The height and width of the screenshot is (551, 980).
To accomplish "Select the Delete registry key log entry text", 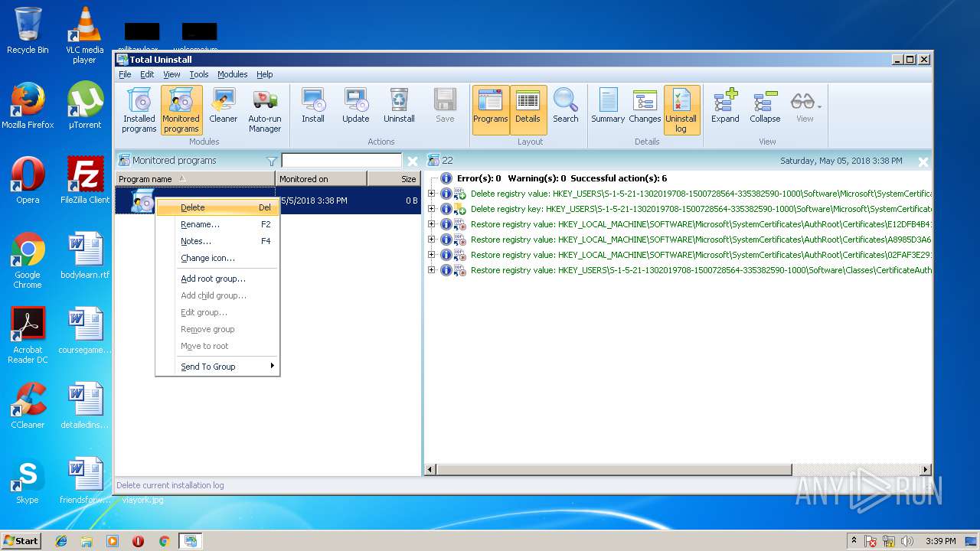I will [x=701, y=209].
